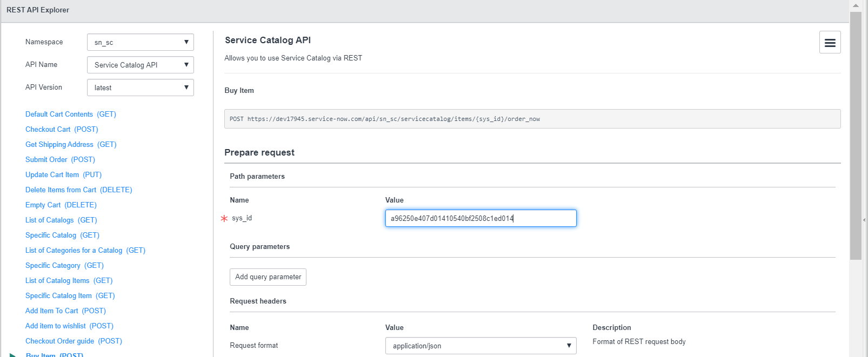Screen dimensions: 868x357
Task: Click the page vertical scrollbar thumb
Action: pos(856,136)
